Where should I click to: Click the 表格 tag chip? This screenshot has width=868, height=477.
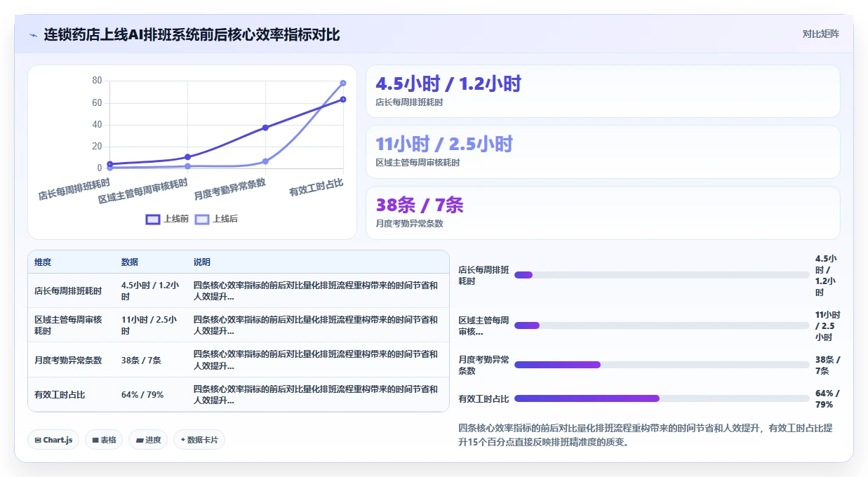(x=104, y=440)
